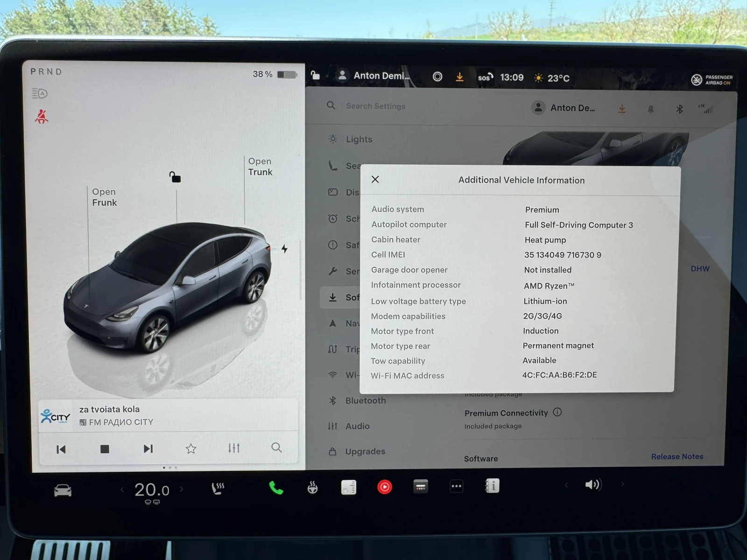Tap the notifications bell icon
This screenshot has width=747, height=560.
(x=650, y=108)
